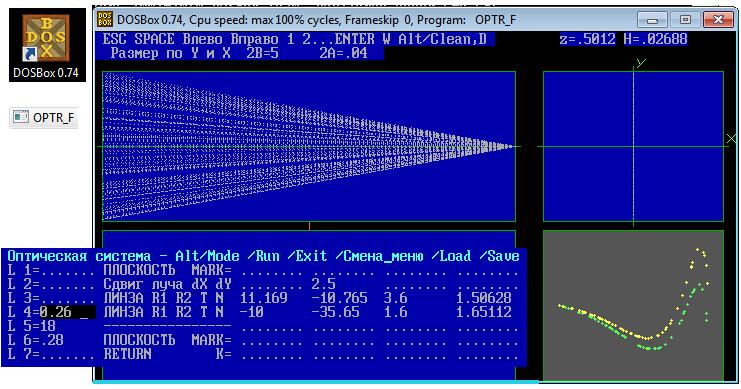Click the 11.169 R1 lens radius value
Screen dimensions: 741x389
[264, 298]
